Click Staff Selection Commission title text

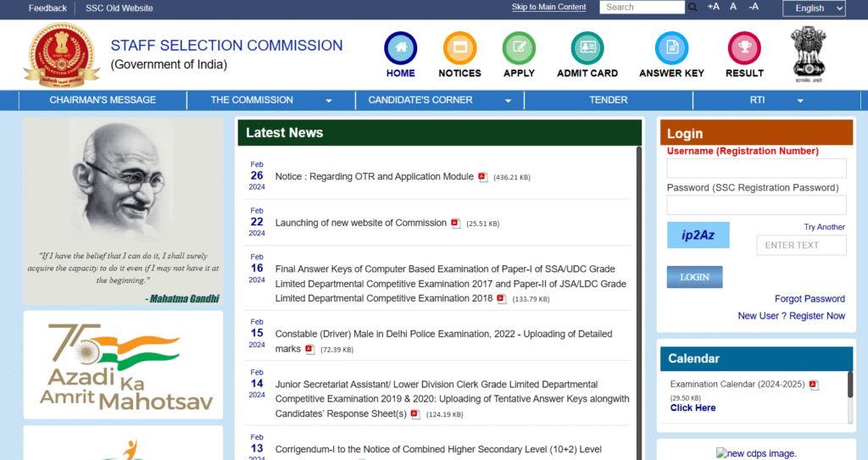(x=227, y=46)
